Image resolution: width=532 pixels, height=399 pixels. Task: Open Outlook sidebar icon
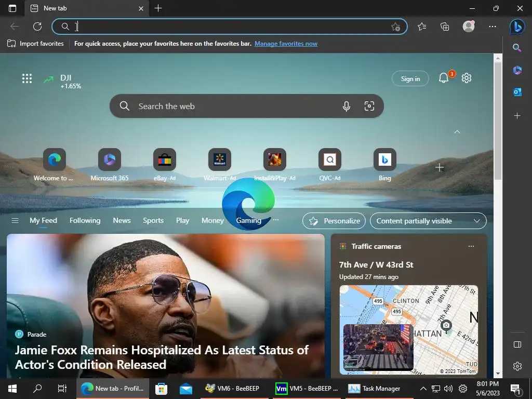[x=517, y=92]
